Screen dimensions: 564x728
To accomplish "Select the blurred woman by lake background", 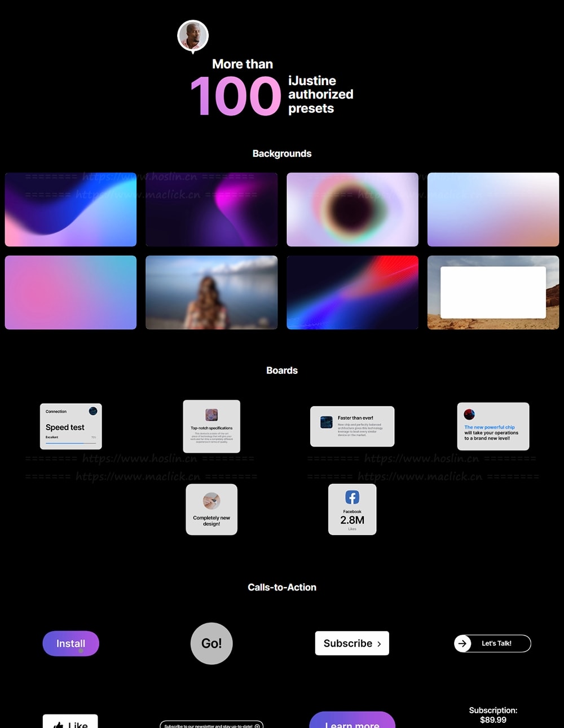I will tap(211, 292).
